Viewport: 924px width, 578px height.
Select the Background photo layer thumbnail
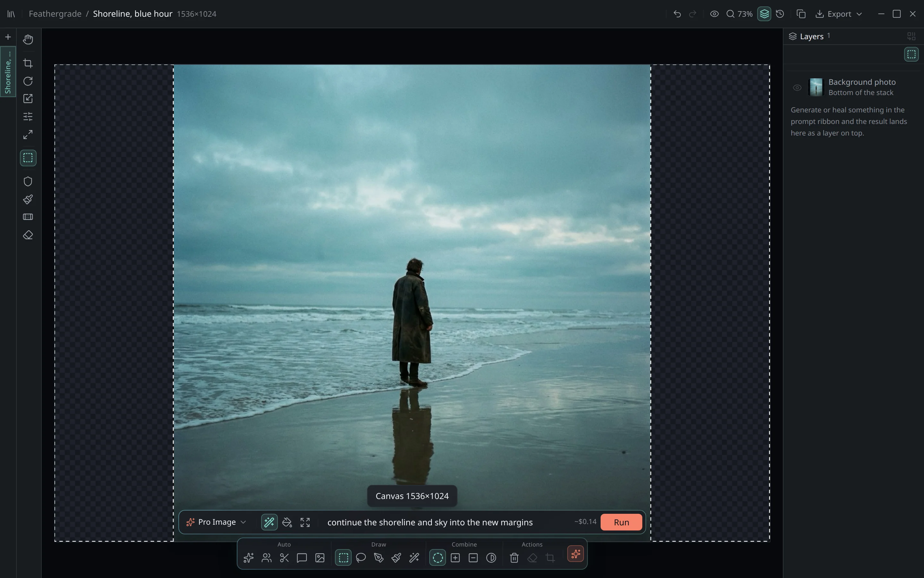816,87
